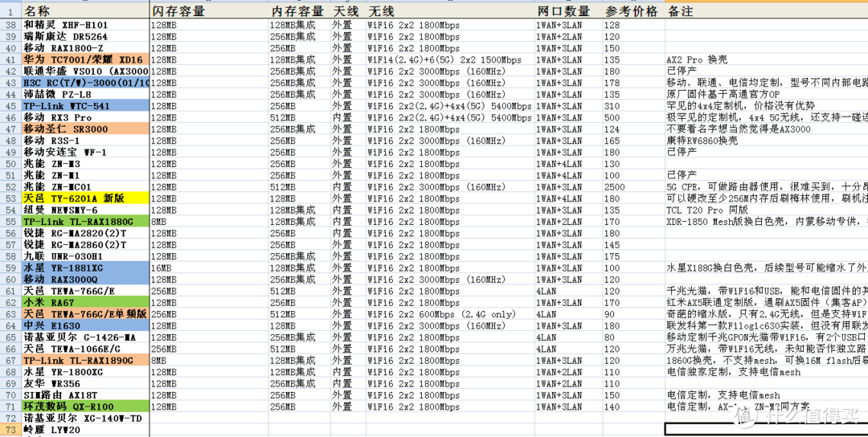Select the cell 纽曼 NEWSMY-6
Screen dimensions: 868x437
point(85,210)
